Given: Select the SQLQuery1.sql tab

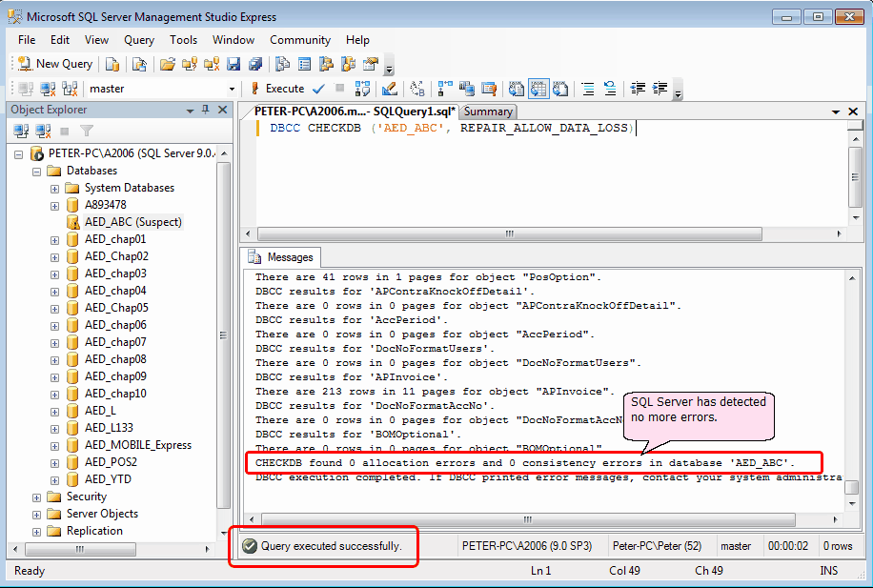Looking at the screenshot, I should coord(355,111).
